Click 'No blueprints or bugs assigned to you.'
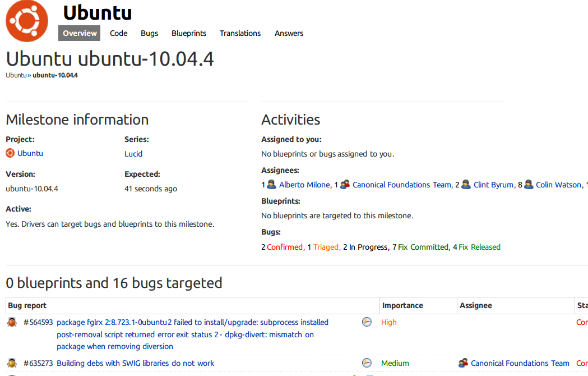 pos(328,154)
